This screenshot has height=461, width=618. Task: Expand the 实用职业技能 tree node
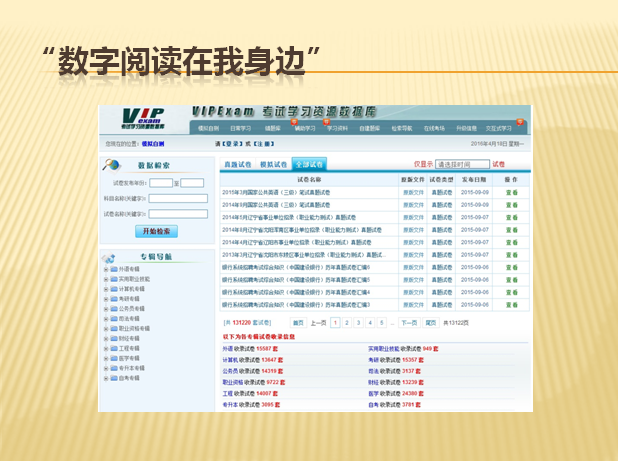tap(105, 279)
